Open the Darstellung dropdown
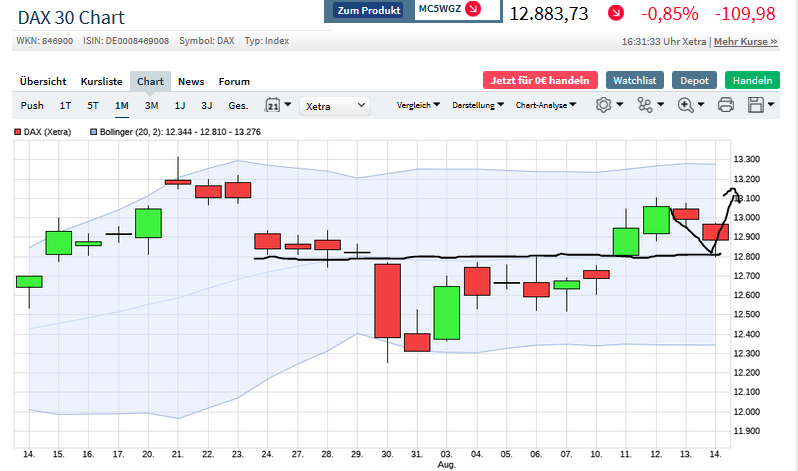798x471 pixels. [478, 105]
